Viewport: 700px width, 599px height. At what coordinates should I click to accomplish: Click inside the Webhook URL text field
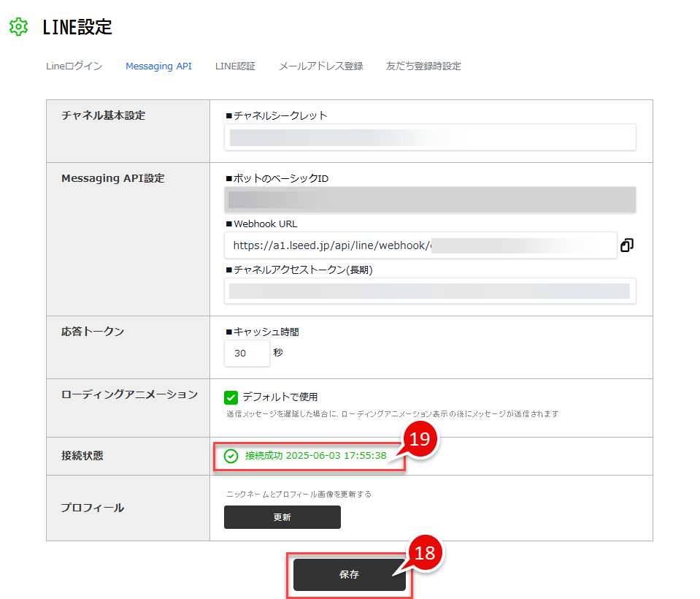(420, 245)
